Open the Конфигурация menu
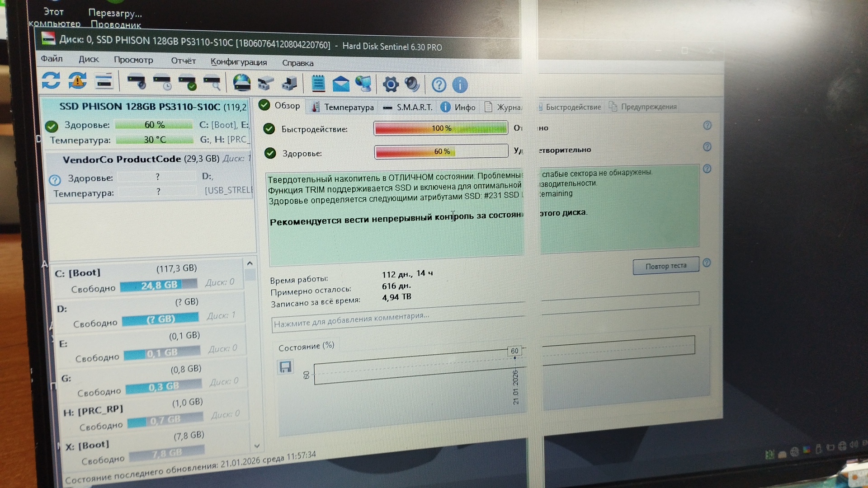 [238, 62]
